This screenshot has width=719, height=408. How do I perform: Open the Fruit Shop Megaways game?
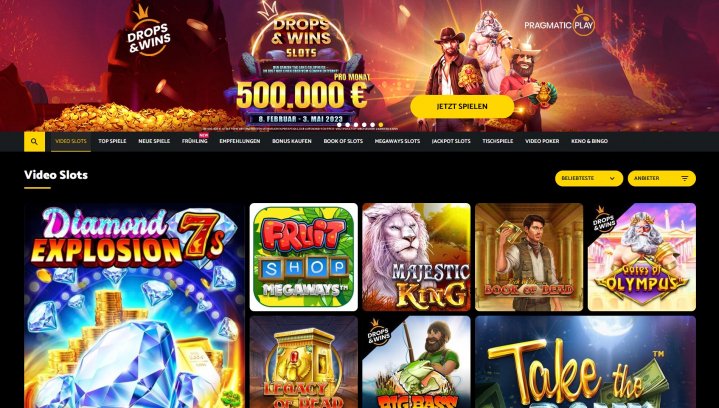coord(304,257)
